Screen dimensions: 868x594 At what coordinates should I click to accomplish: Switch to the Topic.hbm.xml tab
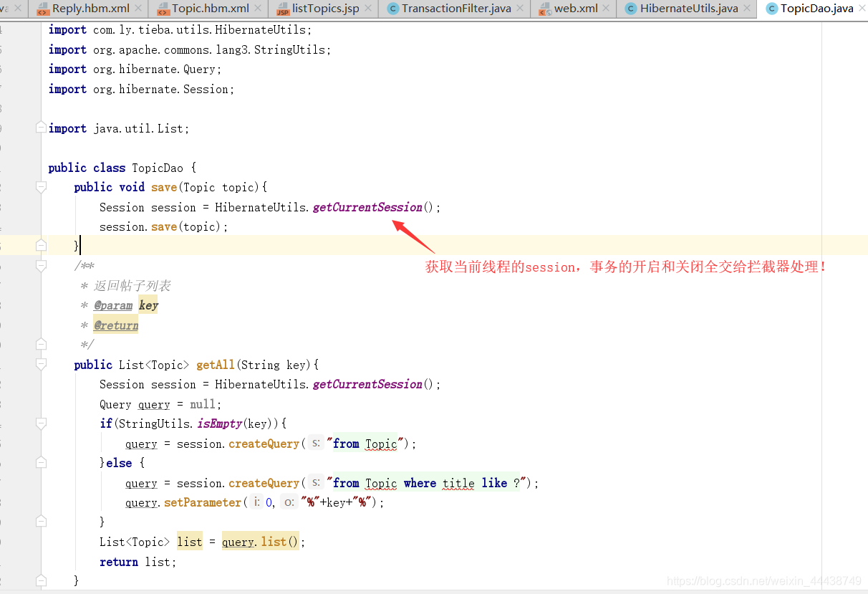click(x=208, y=9)
